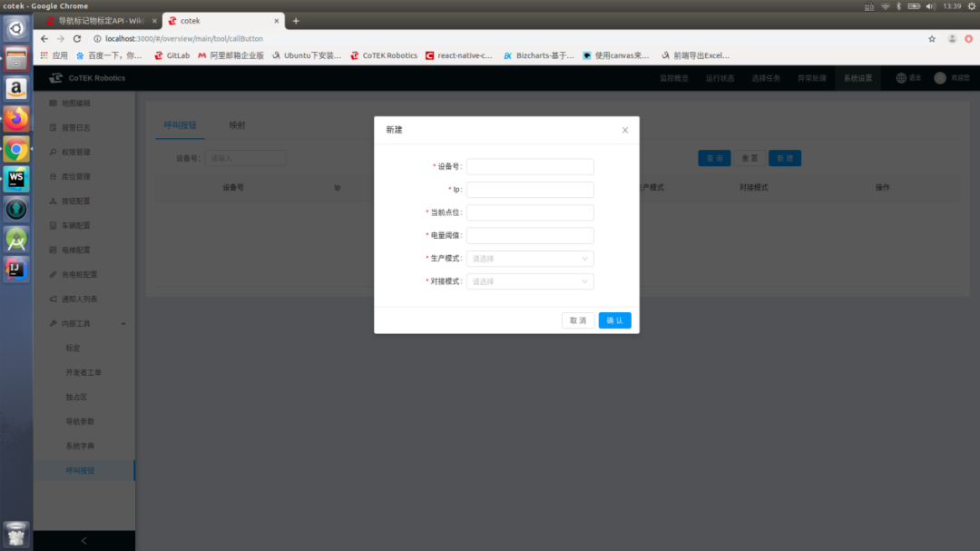The width and height of the screenshot is (980, 551).
Task: Launch Firefox from the Ubuntu dock
Action: pyautogui.click(x=16, y=118)
